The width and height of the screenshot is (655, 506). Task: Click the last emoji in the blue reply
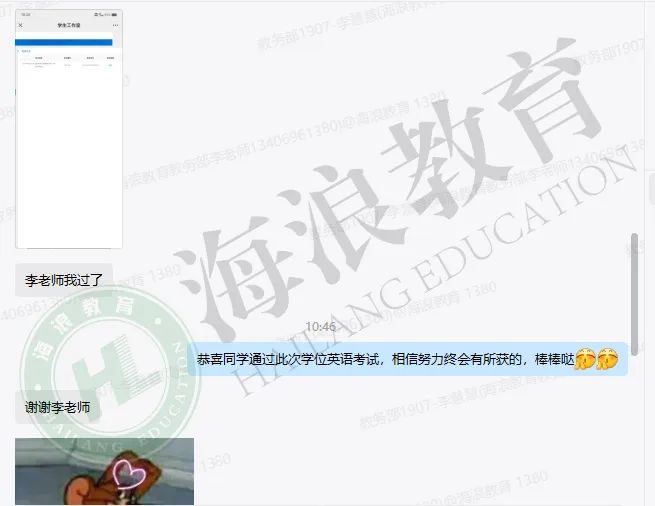[x=607, y=359]
